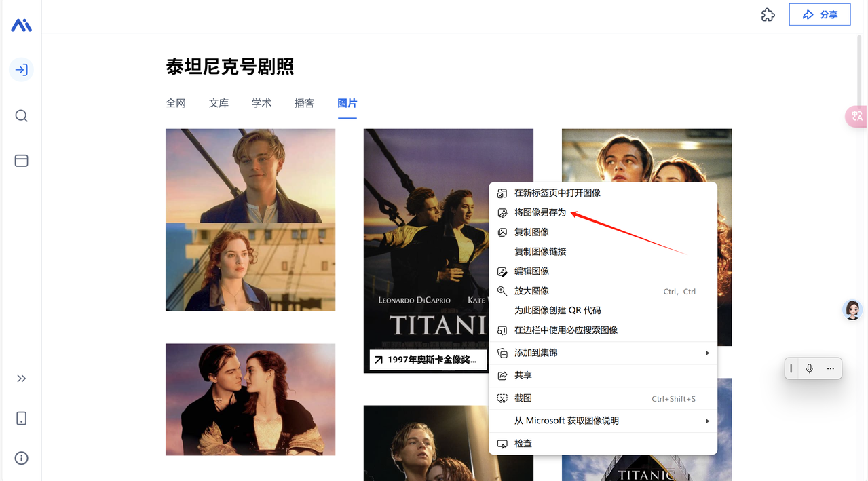Click the edit image icon beside 编辑图像
Viewport: 868px width, 481px height.
[502, 271]
